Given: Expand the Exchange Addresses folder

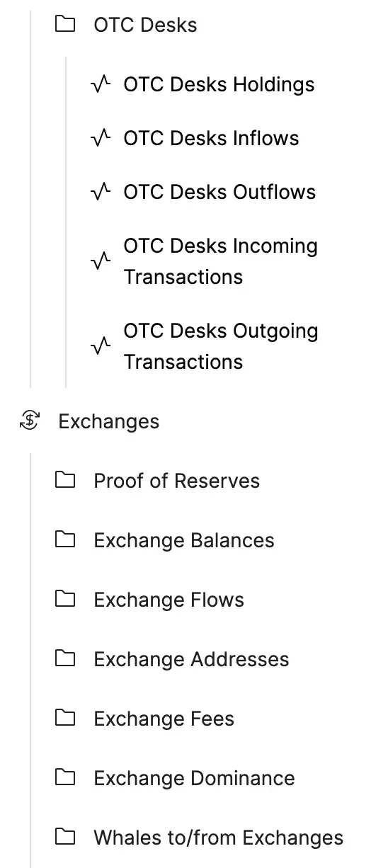Looking at the screenshot, I should (x=191, y=659).
